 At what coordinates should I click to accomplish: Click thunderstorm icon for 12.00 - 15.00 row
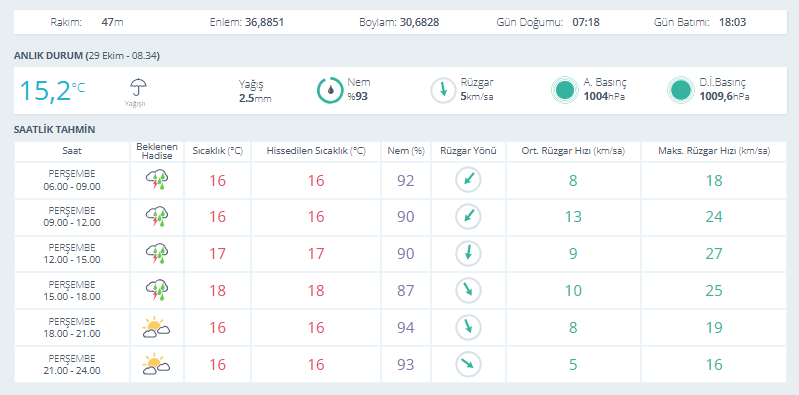coord(157,254)
